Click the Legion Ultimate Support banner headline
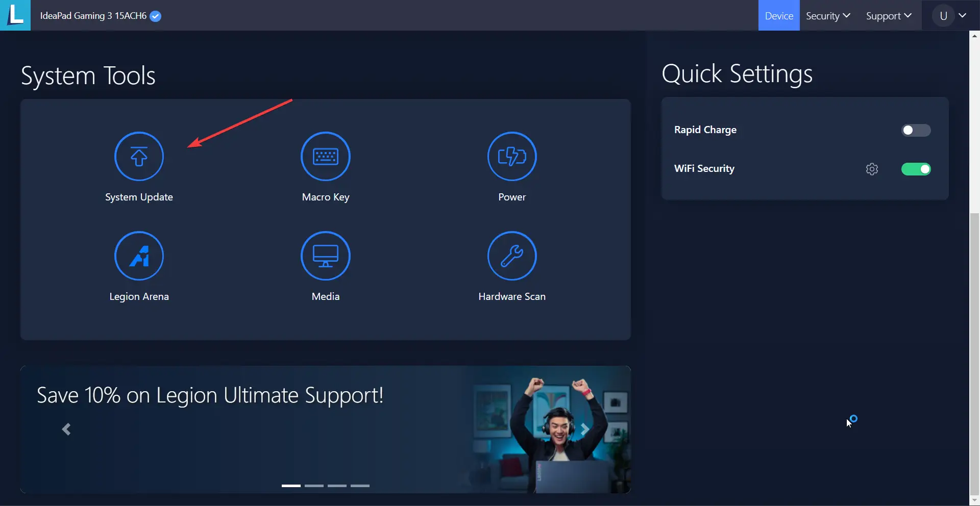 tap(210, 395)
